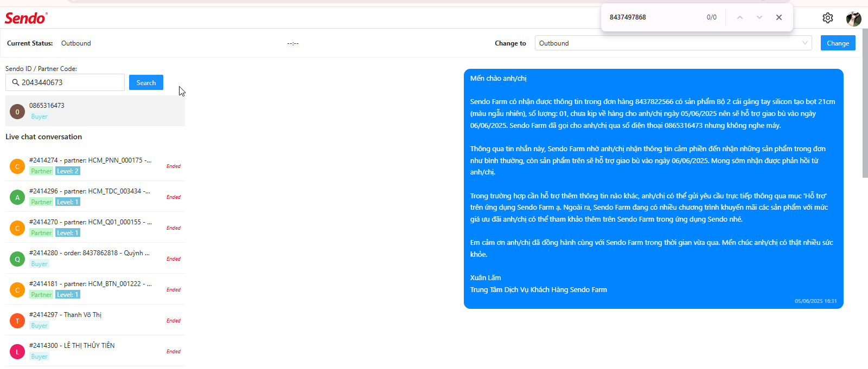Open the settings gear icon
The image size is (868, 369).
point(828,18)
